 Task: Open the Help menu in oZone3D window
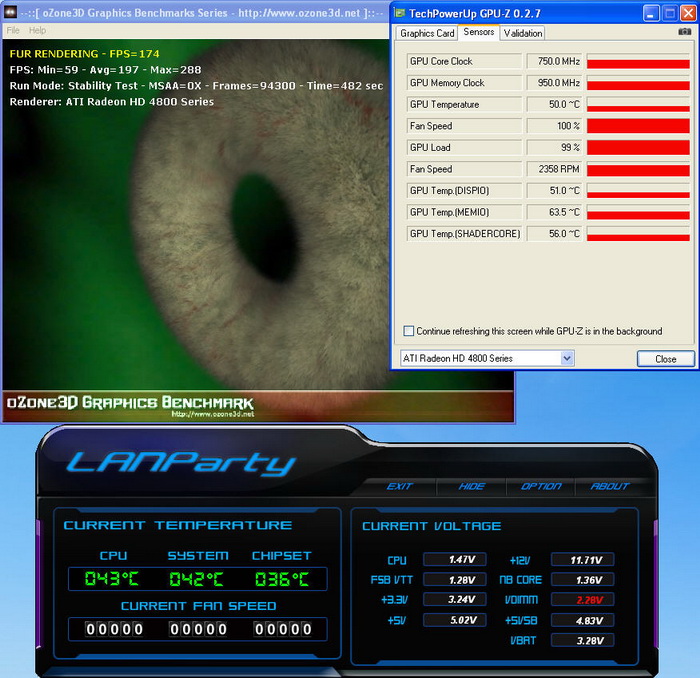tap(38, 30)
